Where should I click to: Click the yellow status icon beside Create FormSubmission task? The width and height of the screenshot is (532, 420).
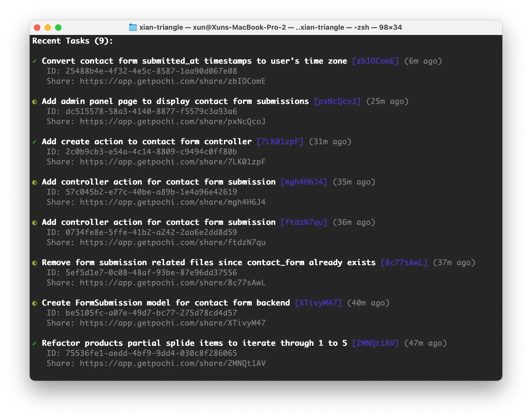pyautogui.click(x=34, y=303)
